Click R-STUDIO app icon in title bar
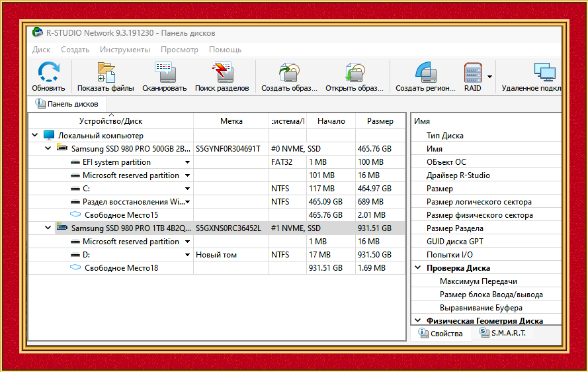Image resolution: width=588 pixels, height=372 pixels. [38, 32]
